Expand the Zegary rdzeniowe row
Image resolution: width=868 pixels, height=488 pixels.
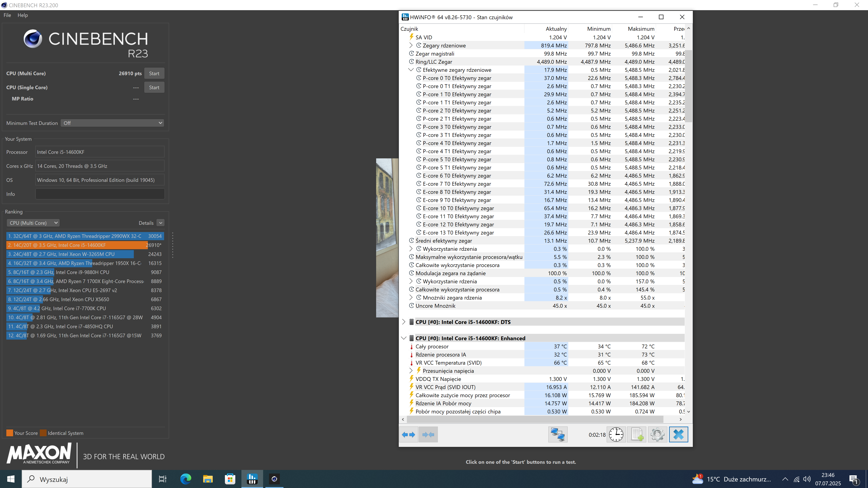click(411, 45)
